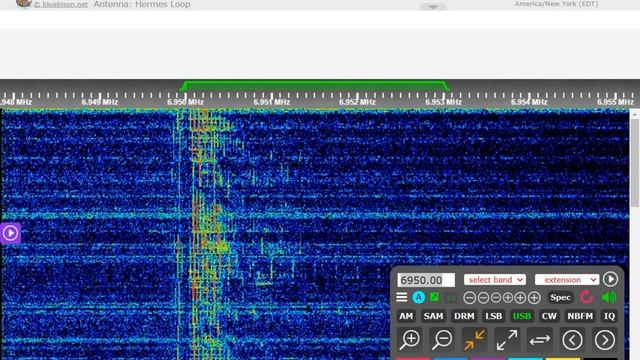640x360 pixels.
Task: Click the 'Antenna: Hermes Loop' text
Action: click(142, 4)
